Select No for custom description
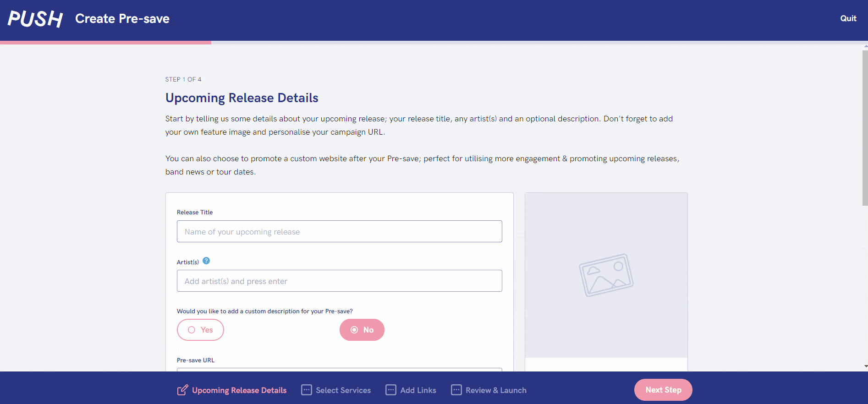Image resolution: width=868 pixels, height=404 pixels. (x=362, y=330)
